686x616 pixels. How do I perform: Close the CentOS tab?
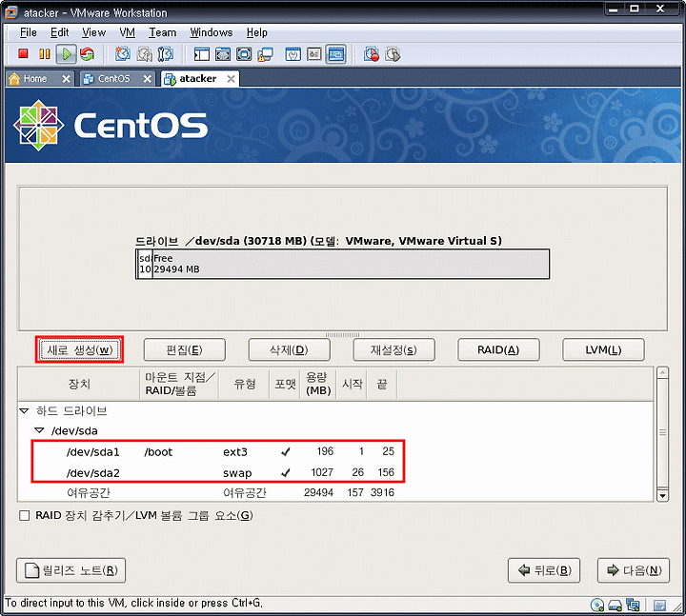click(148, 79)
